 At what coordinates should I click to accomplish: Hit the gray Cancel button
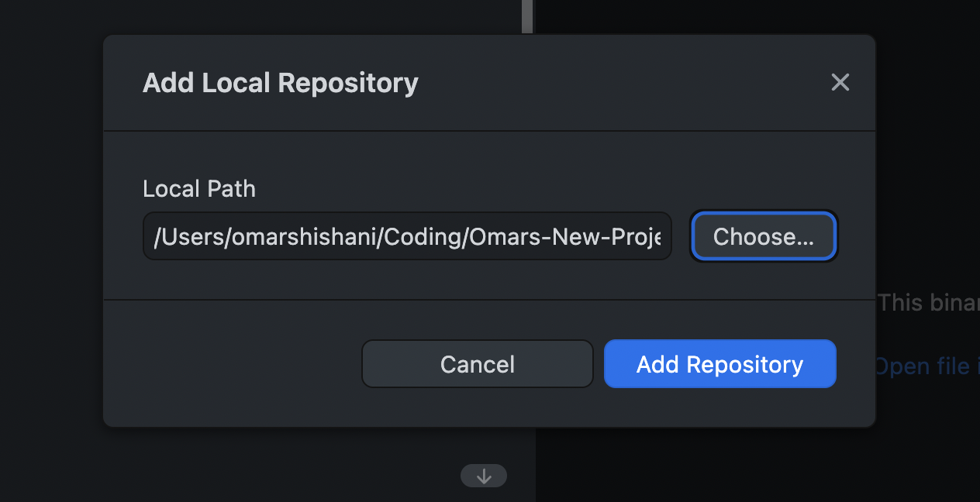pos(478,364)
